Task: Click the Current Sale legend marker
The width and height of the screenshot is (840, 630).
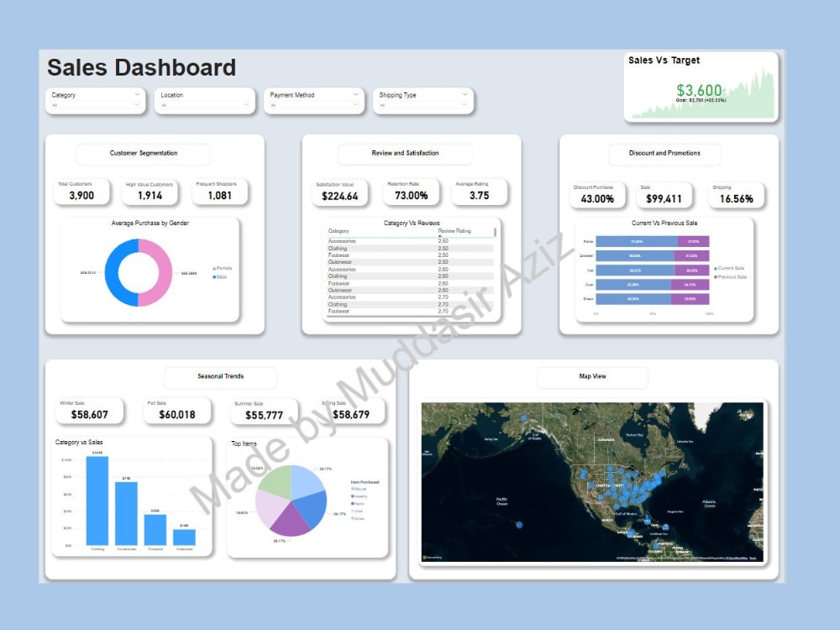Action: 716,269
